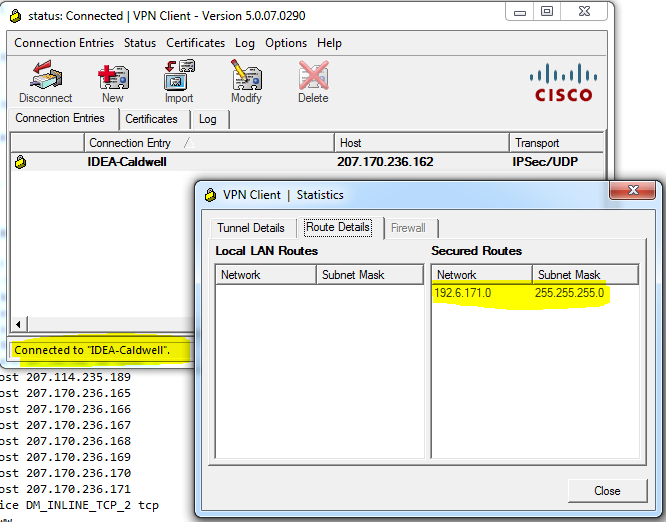Screen dimensions: 666x522
Task: Click the left scroll arrow of connection list
Action: click(18, 324)
